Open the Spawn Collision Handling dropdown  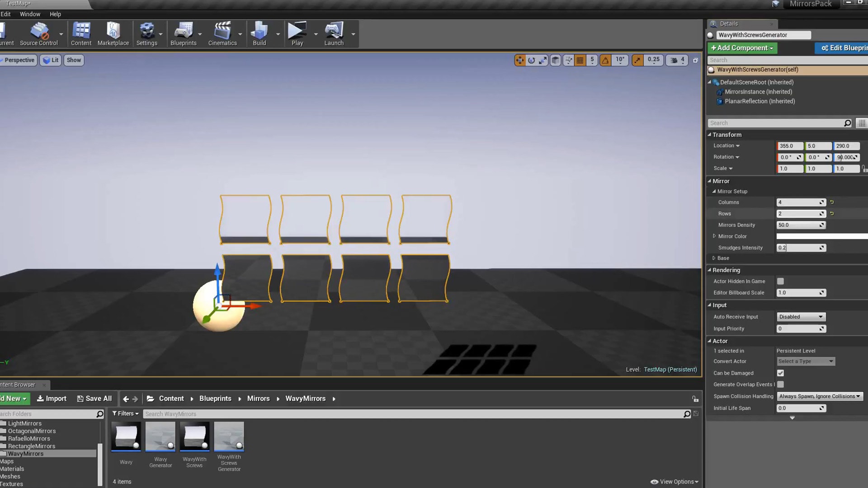tap(820, 396)
